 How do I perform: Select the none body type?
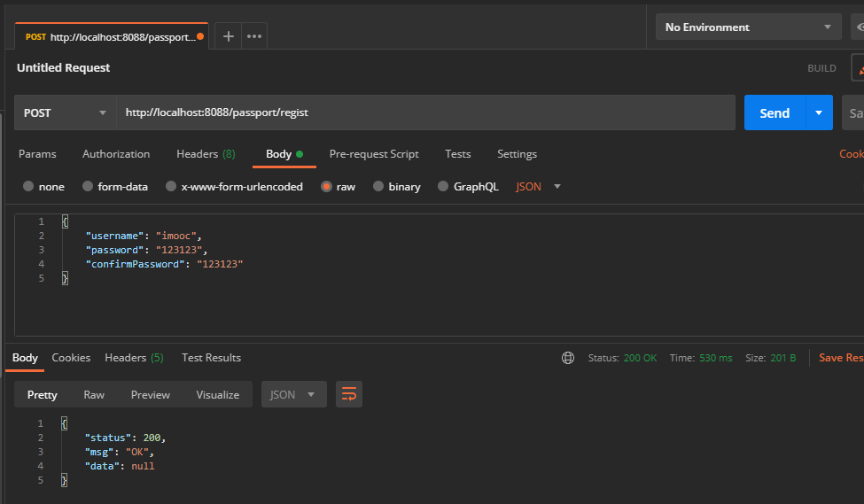click(44, 187)
